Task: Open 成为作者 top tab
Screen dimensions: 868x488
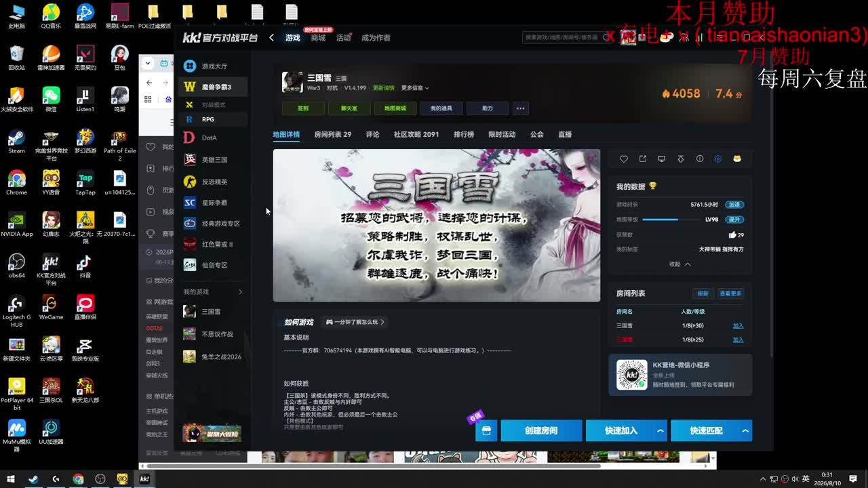Action: click(376, 38)
